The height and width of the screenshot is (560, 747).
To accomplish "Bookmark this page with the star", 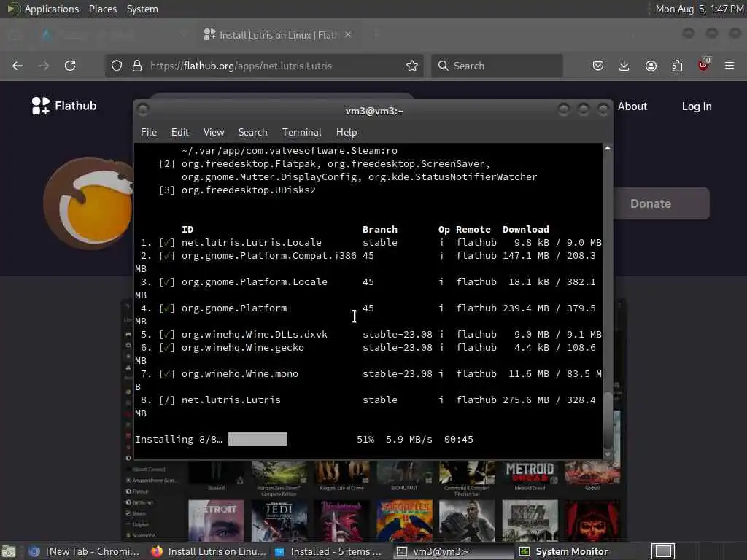I will [x=412, y=66].
